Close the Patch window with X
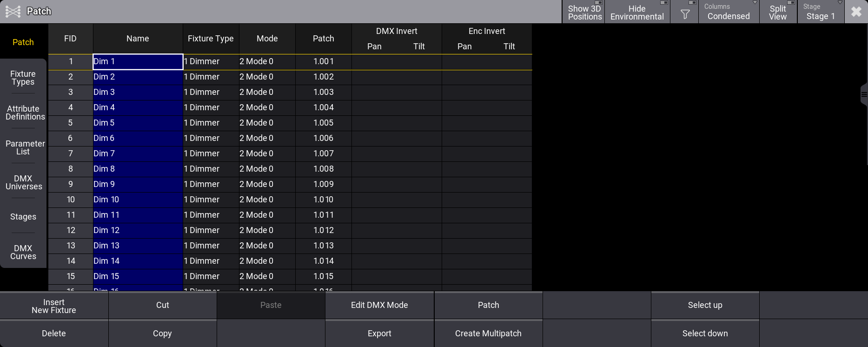The width and height of the screenshot is (868, 347). (856, 12)
